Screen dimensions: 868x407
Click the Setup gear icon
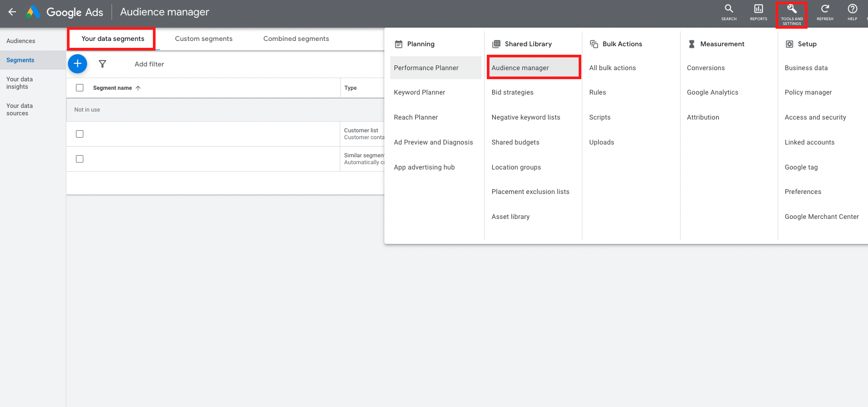[789, 44]
